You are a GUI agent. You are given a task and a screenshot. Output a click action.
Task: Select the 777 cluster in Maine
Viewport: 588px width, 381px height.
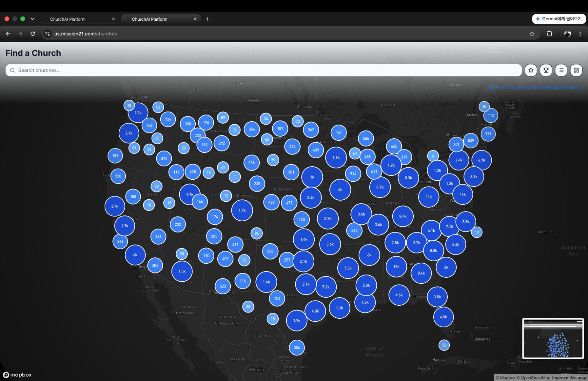(x=488, y=134)
